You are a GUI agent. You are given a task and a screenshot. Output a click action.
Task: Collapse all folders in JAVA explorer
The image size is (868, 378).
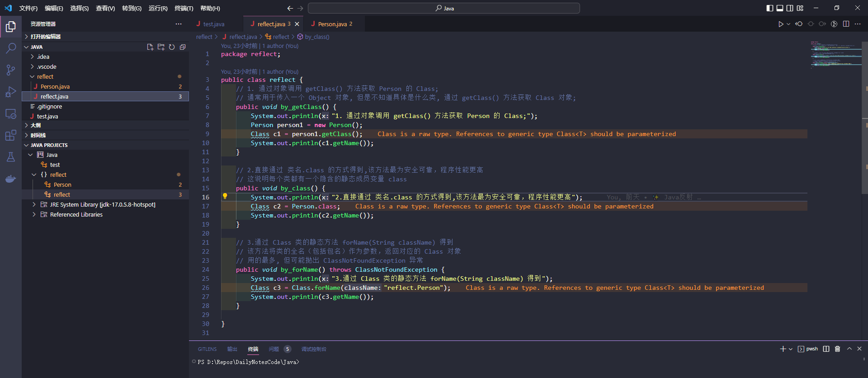click(183, 47)
